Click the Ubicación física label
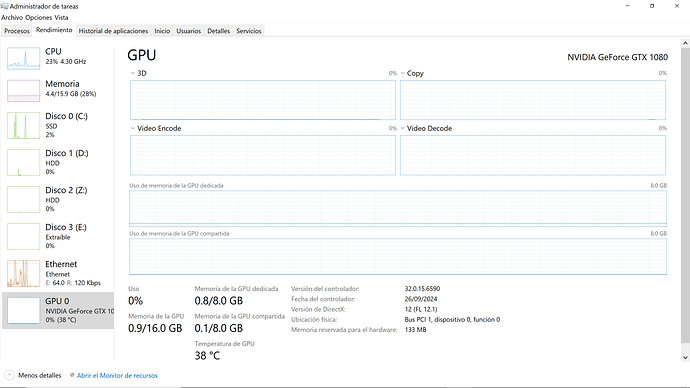Screen dimensions: 690x388 coord(314,319)
